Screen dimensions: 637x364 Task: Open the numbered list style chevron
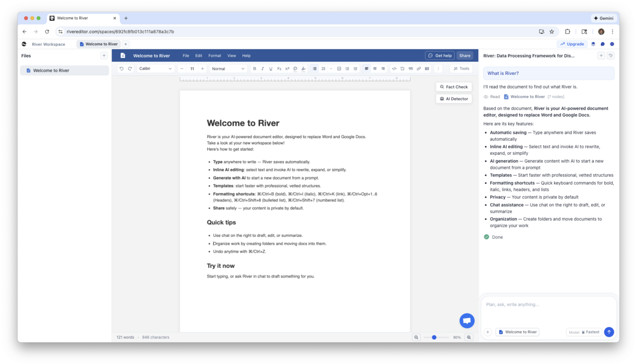(331, 68)
